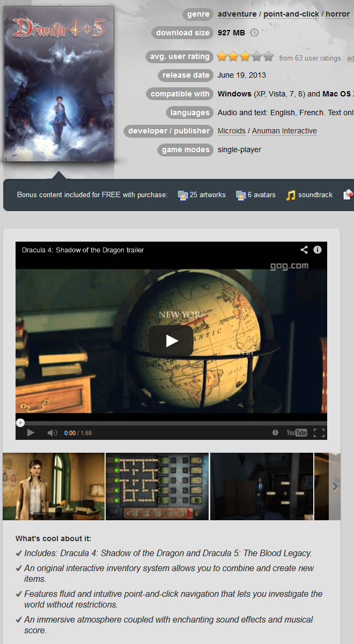Click 'from 63 user ratings' text
The width and height of the screenshot is (354, 644).
point(311,58)
